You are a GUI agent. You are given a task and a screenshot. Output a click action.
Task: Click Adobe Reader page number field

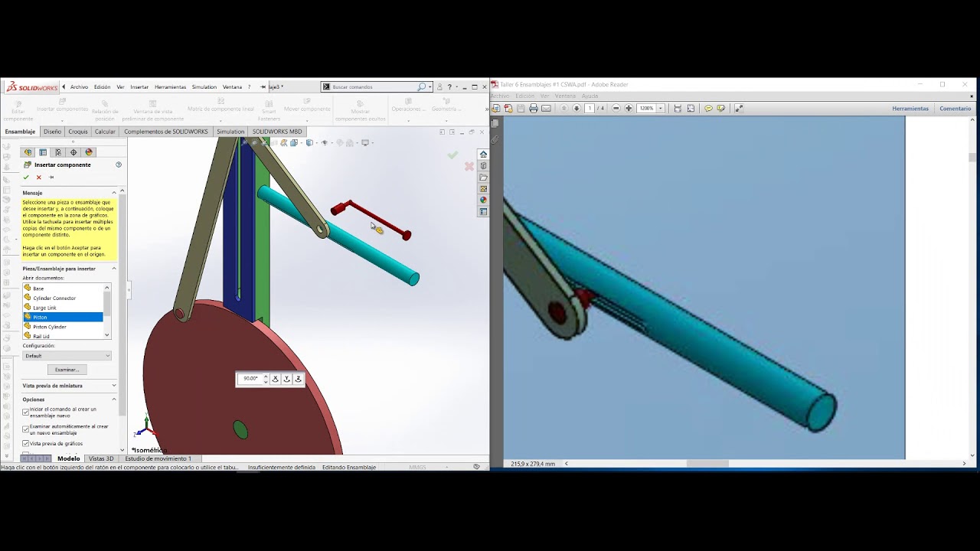click(x=590, y=109)
